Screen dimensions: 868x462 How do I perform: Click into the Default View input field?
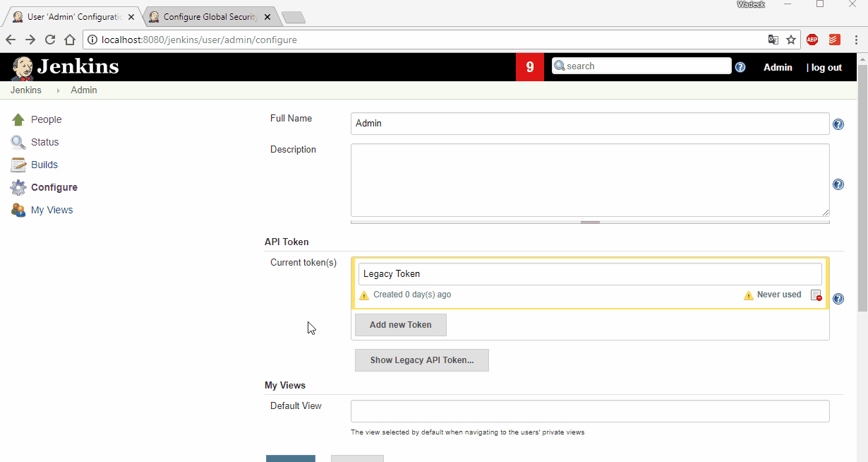589,411
